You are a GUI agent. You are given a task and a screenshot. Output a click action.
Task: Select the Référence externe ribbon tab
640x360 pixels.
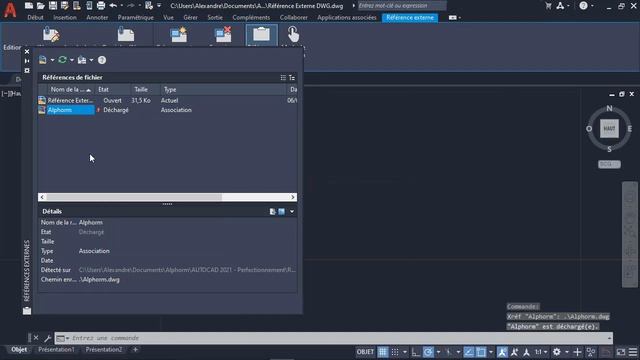click(x=410, y=18)
